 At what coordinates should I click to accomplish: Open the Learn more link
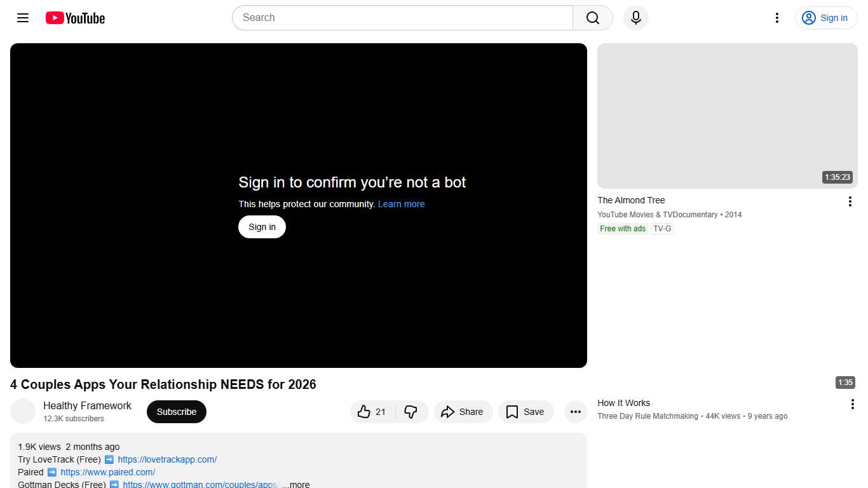(401, 204)
